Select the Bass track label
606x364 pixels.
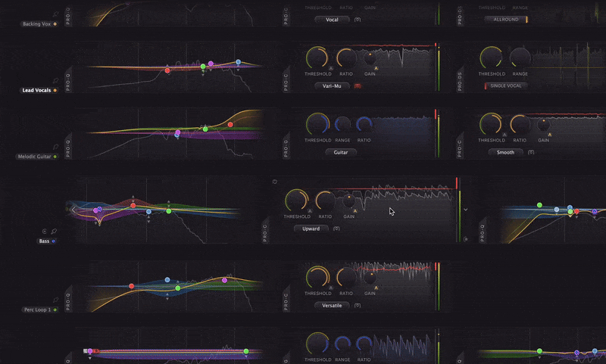pyautogui.click(x=44, y=241)
